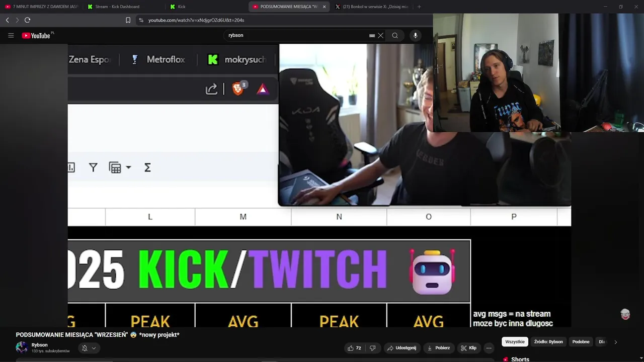Click the 'Udostępnij' share button
Image resolution: width=644 pixels, height=362 pixels.
[x=401, y=348]
